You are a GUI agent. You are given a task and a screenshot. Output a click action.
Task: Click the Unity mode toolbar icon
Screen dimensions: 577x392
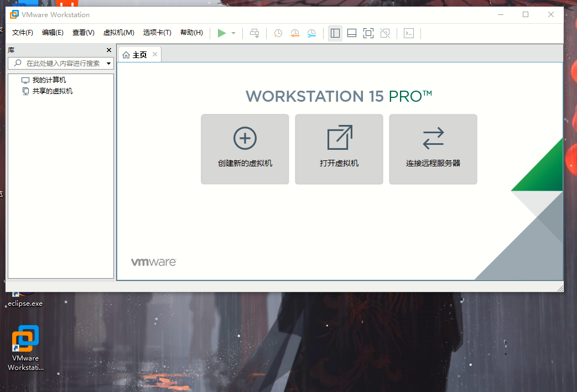[x=385, y=33]
